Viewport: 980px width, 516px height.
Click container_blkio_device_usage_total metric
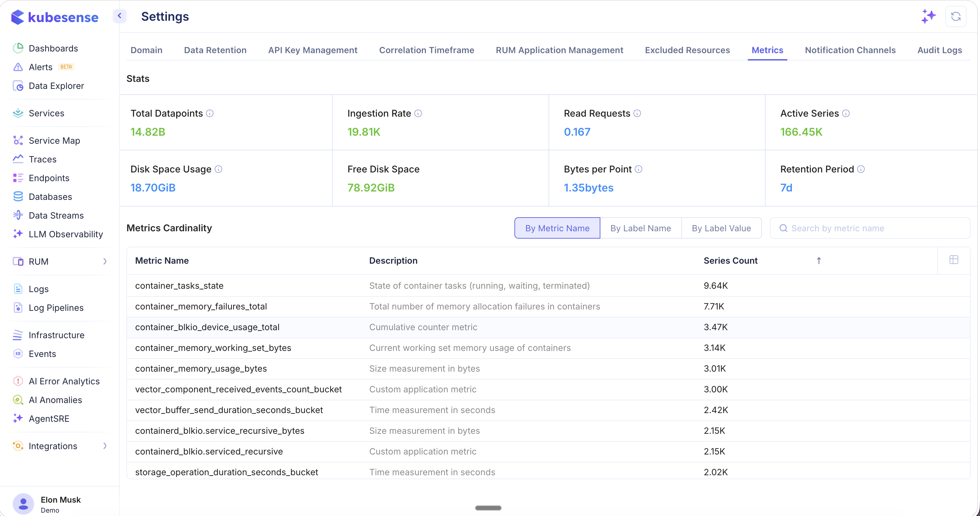pyautogui.click(x=207, y=327)
